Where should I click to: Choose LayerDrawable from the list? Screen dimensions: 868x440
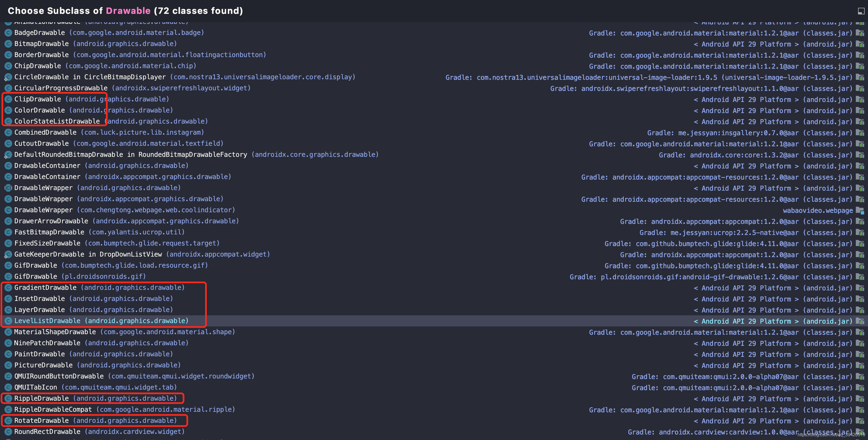[x=434, y=310]
